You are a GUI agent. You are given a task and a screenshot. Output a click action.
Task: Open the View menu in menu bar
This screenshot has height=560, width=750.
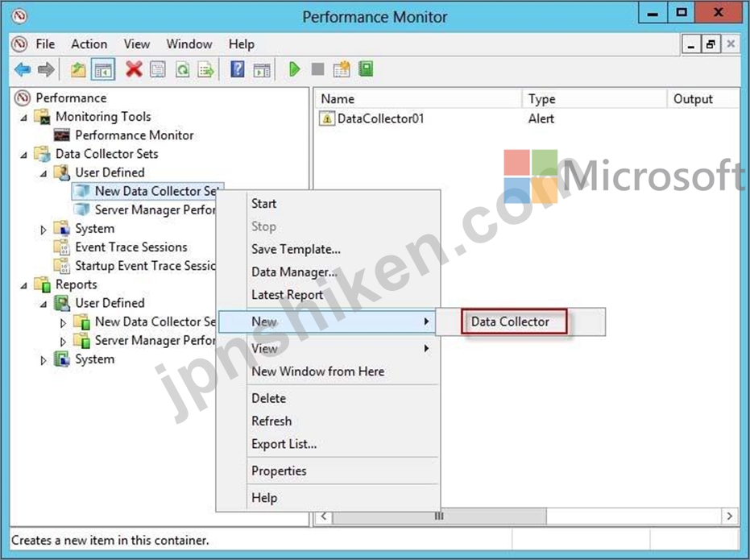click(137, 44)
